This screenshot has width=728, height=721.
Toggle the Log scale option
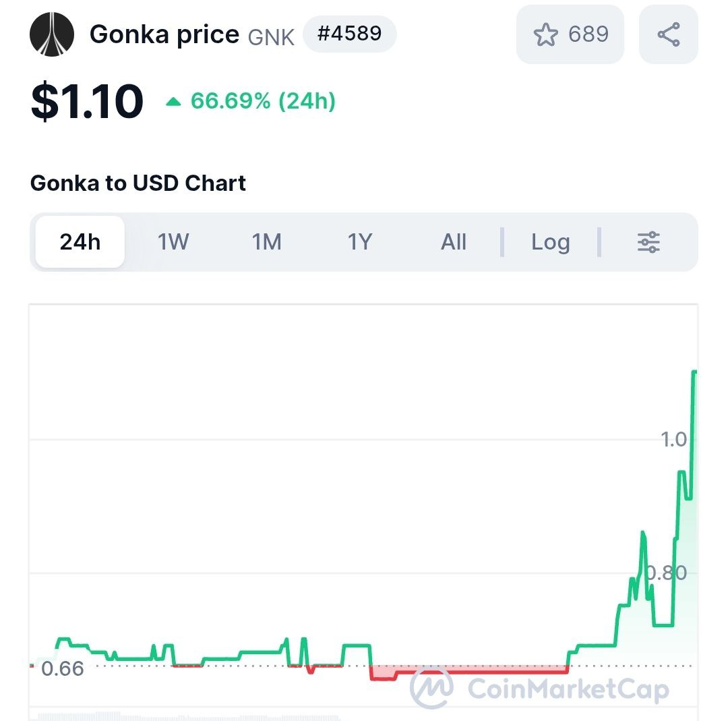click(x=550, y=242)
